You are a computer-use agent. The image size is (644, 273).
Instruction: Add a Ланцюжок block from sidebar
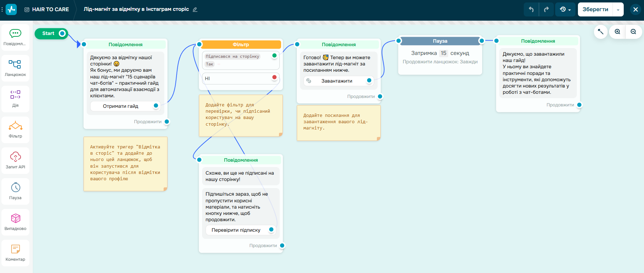click(x=15, y=69)
